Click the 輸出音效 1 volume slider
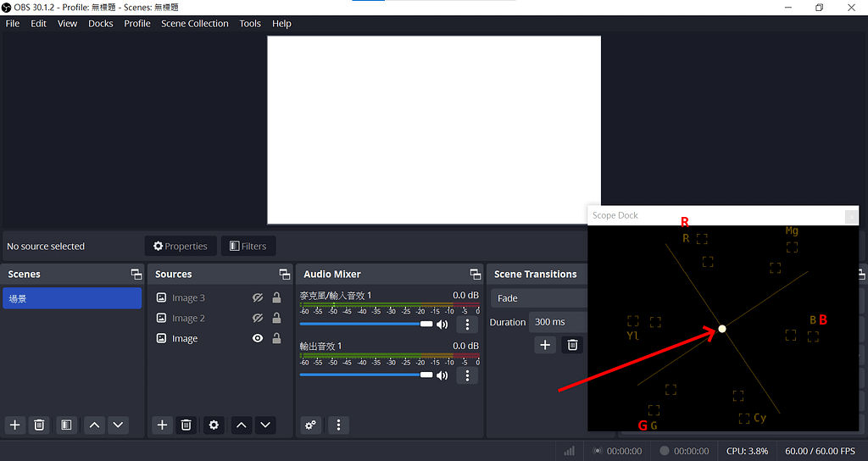The height and width of the screenshot is (461, 868). pyautogui.click(x=364, y=375)
